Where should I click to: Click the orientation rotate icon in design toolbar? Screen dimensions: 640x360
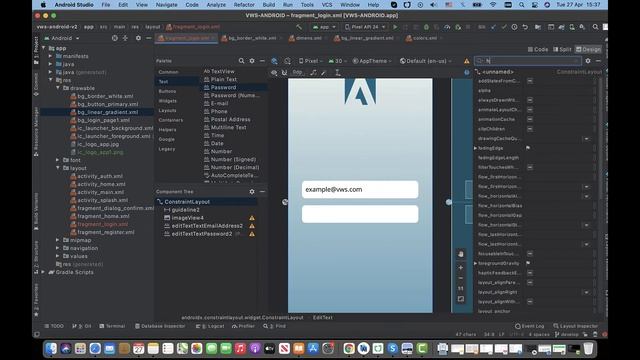click(x=287, y=61)
